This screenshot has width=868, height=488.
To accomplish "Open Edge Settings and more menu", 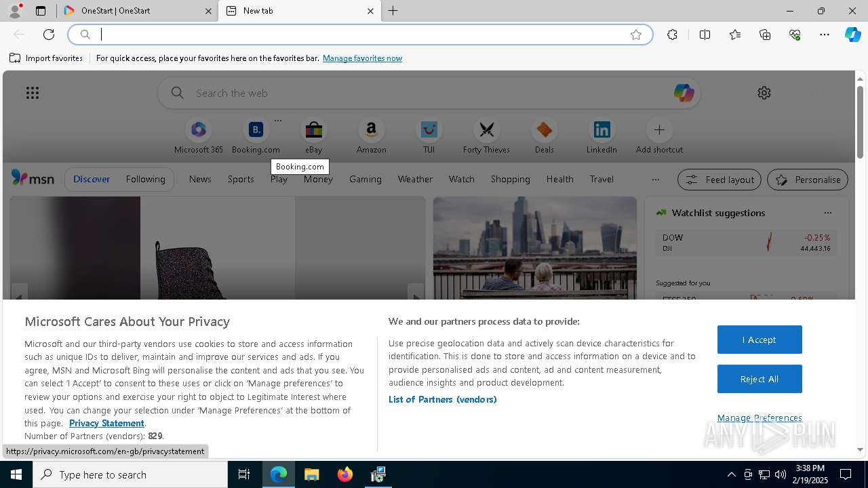I will pos(825,35).
